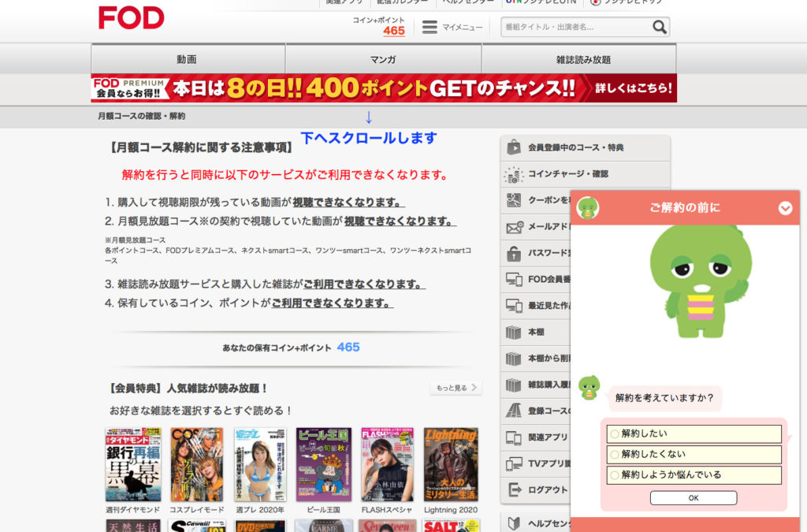
Task: Select 解約したい radio option
Action: pyautogui.click(x=694, y=433)
